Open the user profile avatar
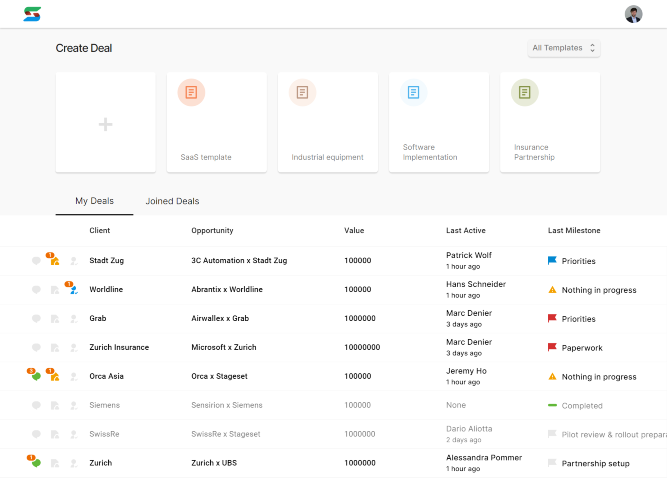The image size is (667, 500). coord(633,14)
